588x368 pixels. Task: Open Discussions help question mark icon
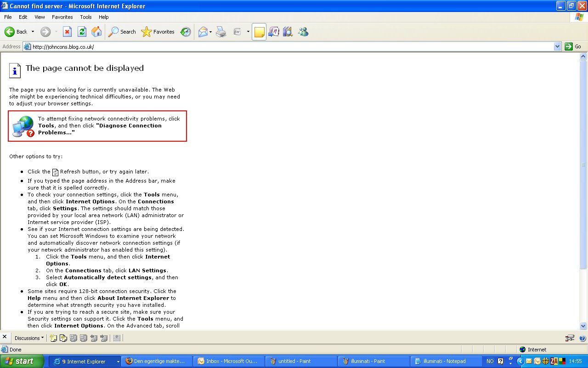582,338
